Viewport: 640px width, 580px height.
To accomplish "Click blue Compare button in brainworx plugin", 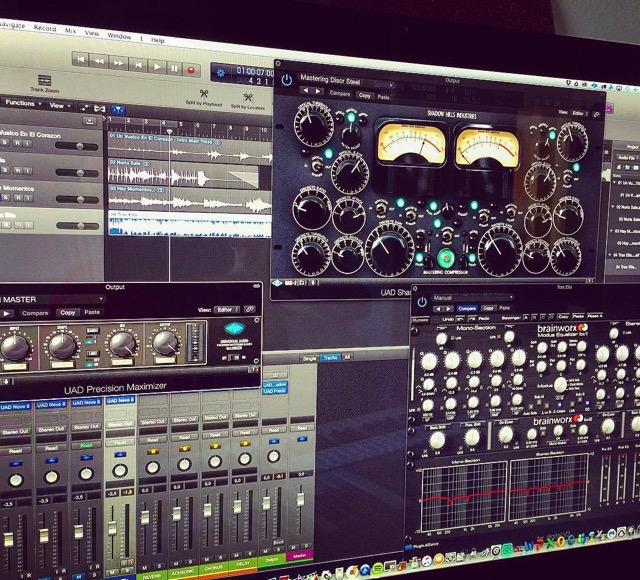I will coord(467,309).
